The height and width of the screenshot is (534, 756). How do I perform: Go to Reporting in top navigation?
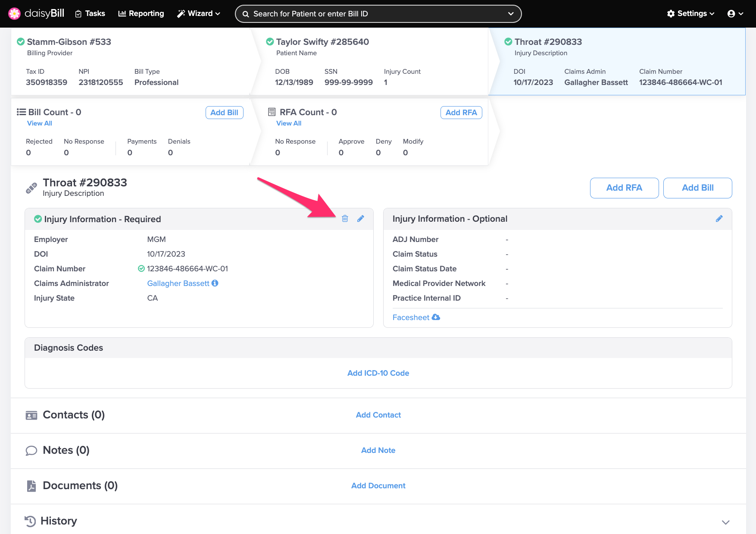coord(141,14)
